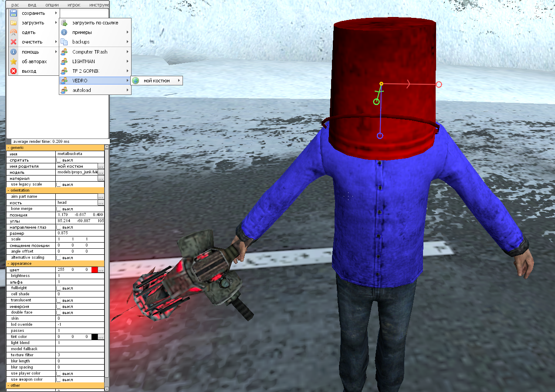Click the browse button for материал
Image resolution: width=555 pixels, height=392 pixels.
click(x=101, y=179)
